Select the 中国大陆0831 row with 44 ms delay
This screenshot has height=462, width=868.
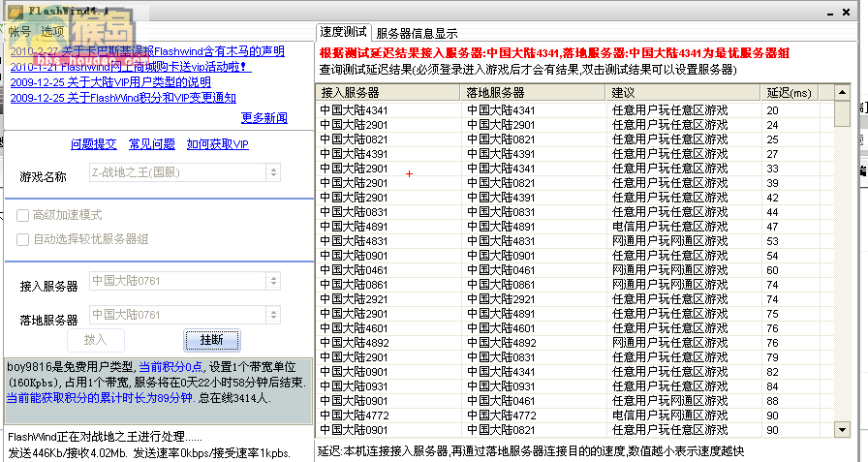click(x=574, y=212)
